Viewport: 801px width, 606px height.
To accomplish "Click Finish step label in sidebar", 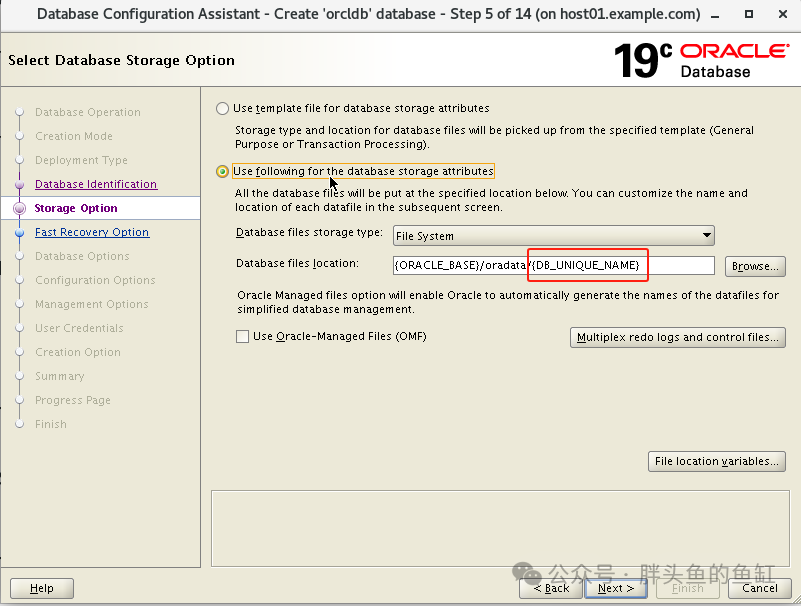I will (51, 424).
